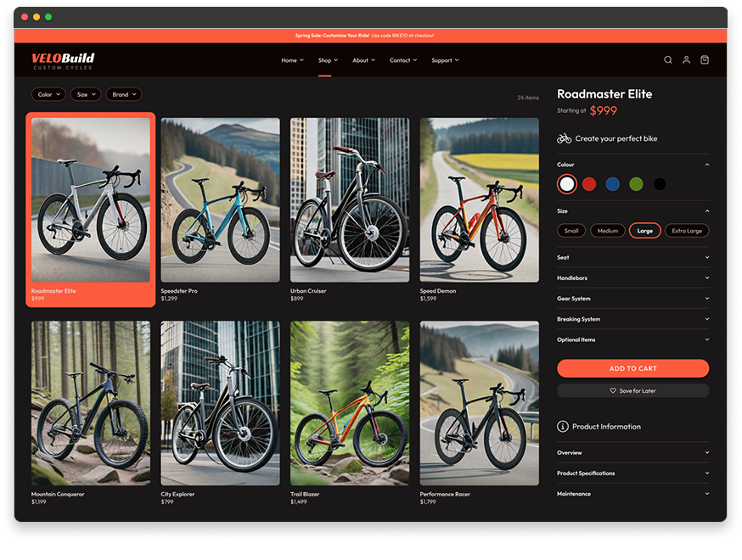742x560 pixels.
Task: Select the Extra Large size option
Action: click(687, 231)
